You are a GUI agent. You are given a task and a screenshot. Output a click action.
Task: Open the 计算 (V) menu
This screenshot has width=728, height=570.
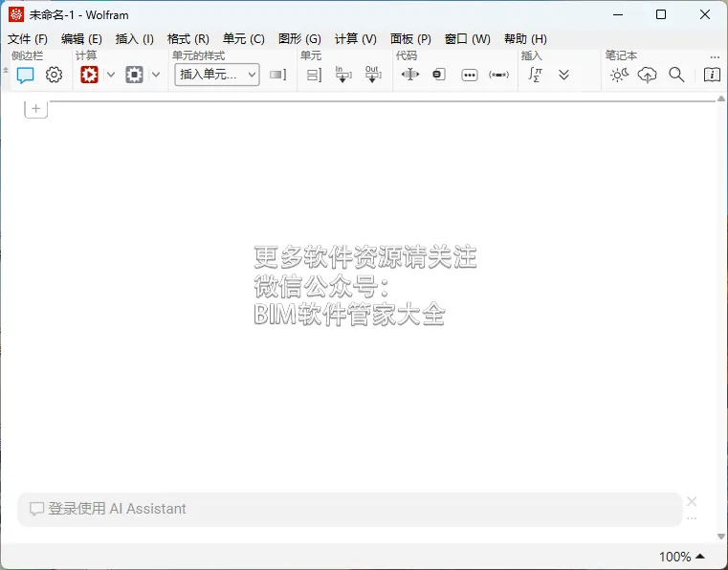356,39
